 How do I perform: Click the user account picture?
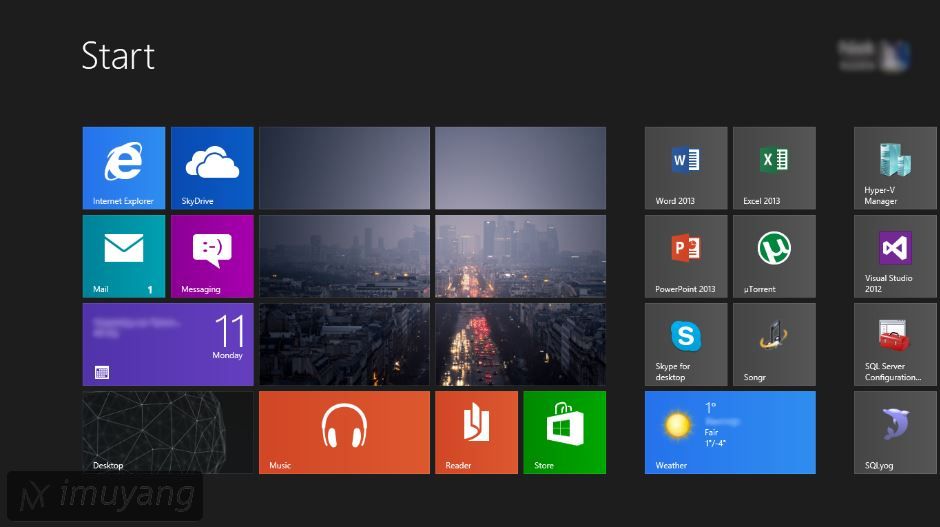[x=896, y=56]
